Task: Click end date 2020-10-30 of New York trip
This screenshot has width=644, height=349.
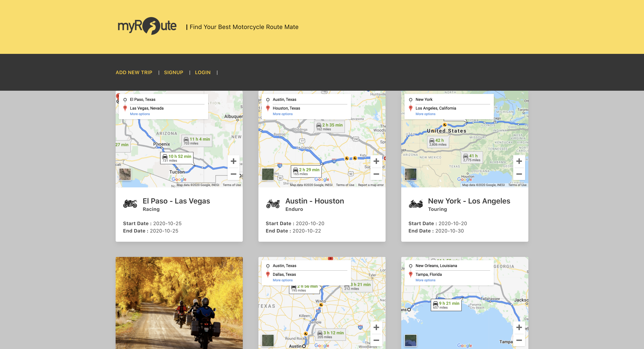Action: tap(449, 231)
